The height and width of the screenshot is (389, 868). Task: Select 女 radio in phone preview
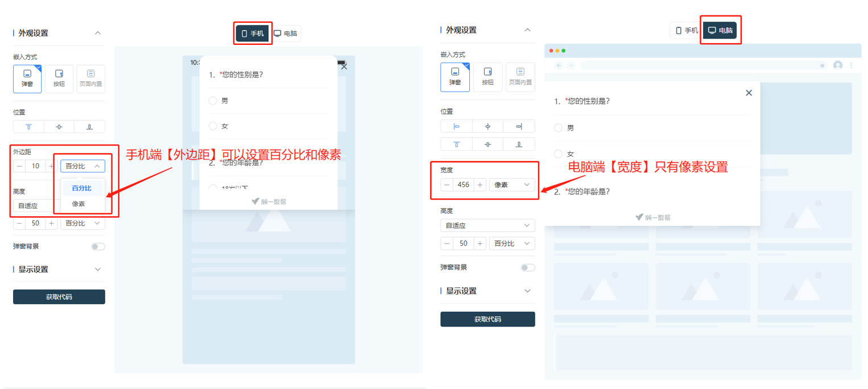[x=213, y=126]
